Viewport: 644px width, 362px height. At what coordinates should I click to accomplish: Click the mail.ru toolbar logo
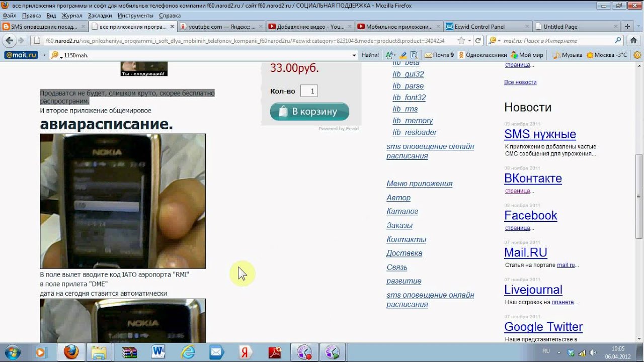coord(22,55)
